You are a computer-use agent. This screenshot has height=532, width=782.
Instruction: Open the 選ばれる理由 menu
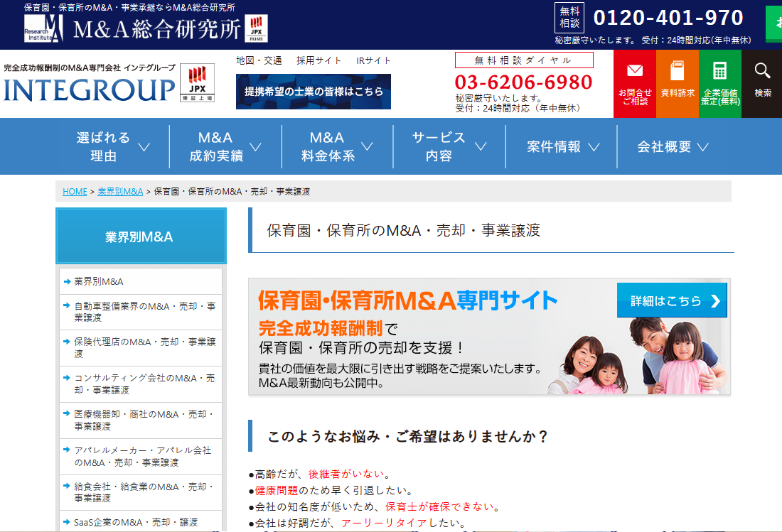click(113, 146)
